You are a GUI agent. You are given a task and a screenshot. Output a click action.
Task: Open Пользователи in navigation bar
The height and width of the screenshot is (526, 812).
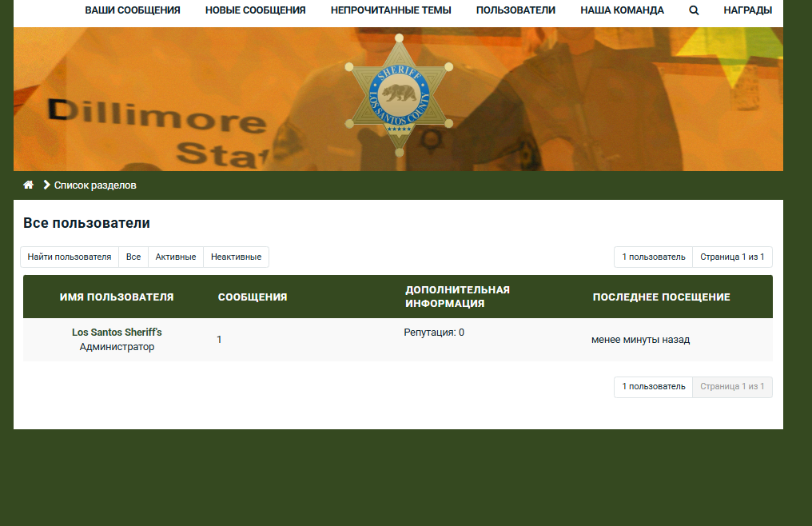click(515, 10)
